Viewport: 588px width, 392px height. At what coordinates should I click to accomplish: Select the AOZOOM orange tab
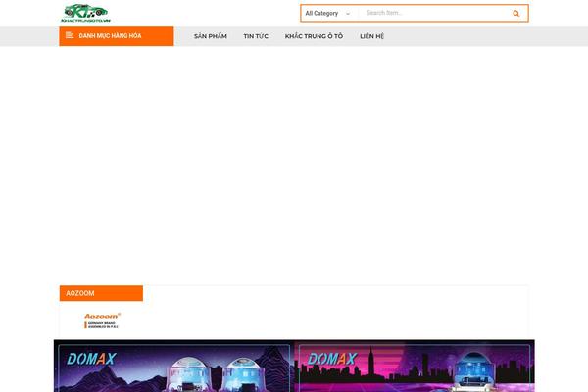(101, 293)
